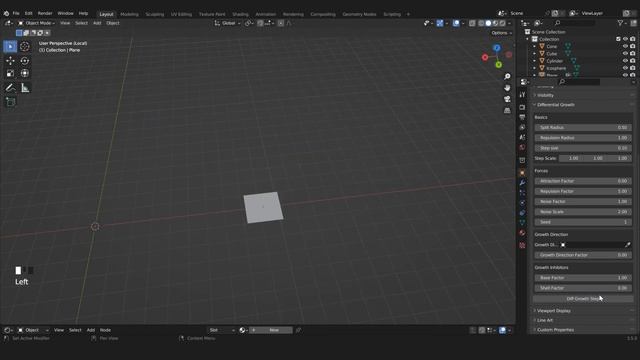Screen dimensions: 640x360
Task: Select the Rotate tool
Action: tap(24, 61)
